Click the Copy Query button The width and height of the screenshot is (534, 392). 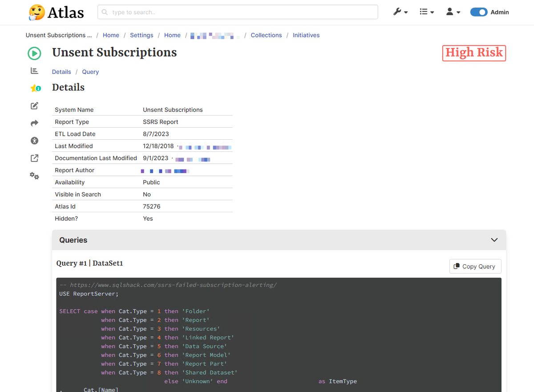click(x=475, y=266)
